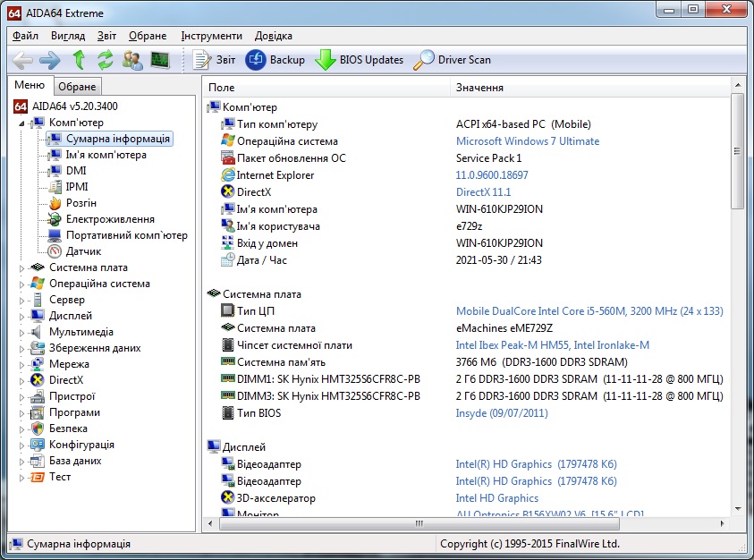Open the Інструменти menu
The height and width of the screenshot is (560, 754).
[212, 36]
